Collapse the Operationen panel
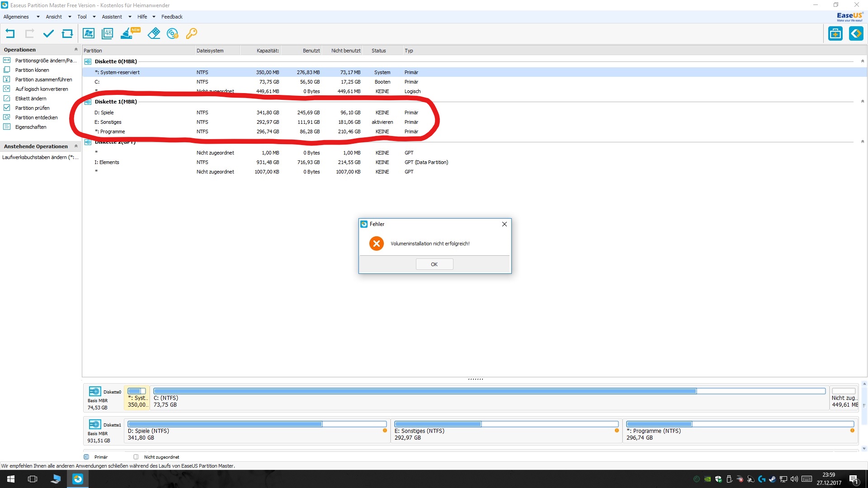Image resolution: width=868 pixels, height=488 pixels. coord(76,50)
